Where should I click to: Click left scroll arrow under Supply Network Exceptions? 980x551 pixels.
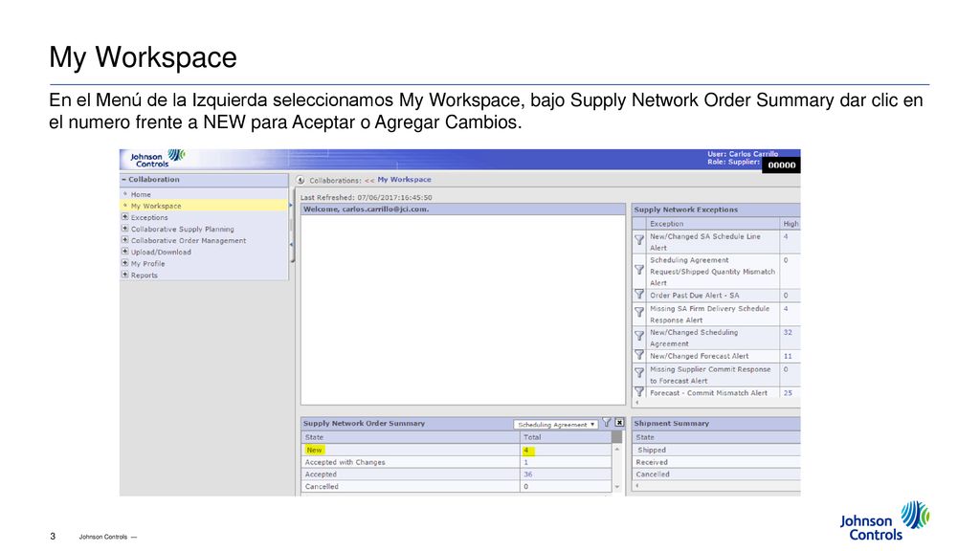(x=636, y=403)
